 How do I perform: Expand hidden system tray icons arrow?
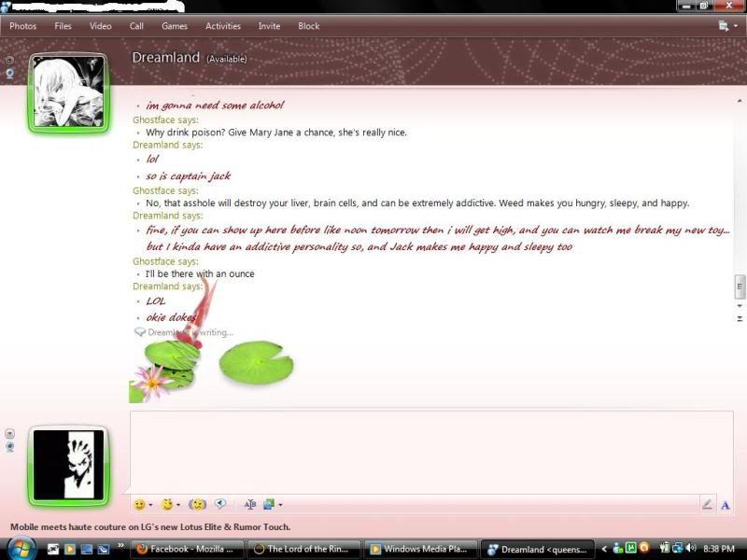point(604,549)
